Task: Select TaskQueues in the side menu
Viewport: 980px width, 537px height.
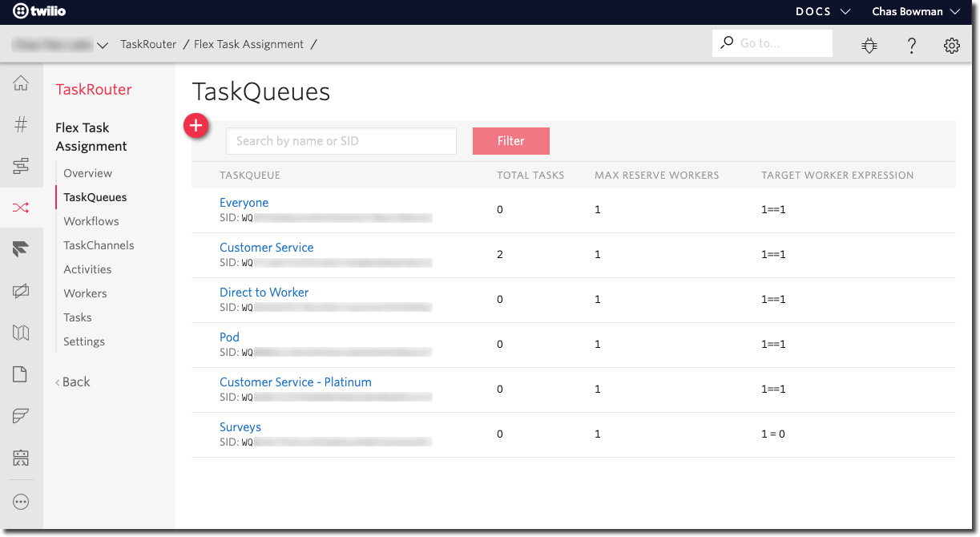Action: coord(95,197)
